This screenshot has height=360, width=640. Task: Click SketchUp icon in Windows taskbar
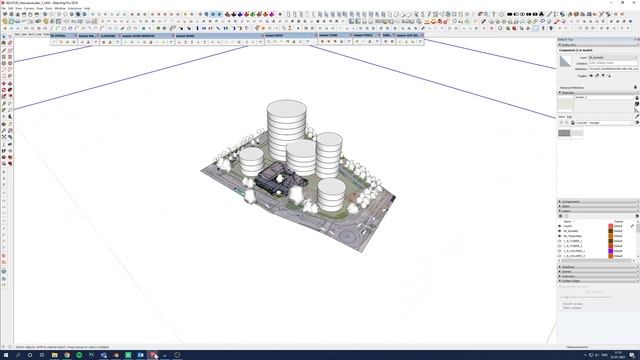coord(153,355)
